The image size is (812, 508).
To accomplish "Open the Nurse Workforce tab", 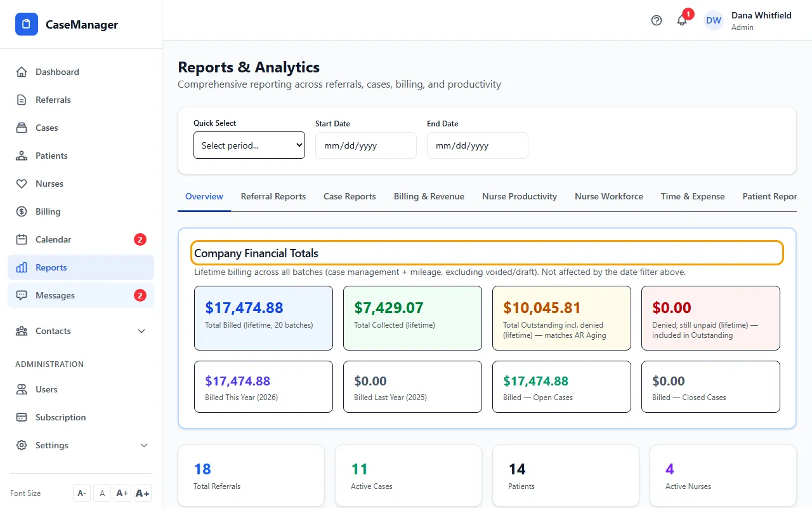I will click(x=609, y=196).
